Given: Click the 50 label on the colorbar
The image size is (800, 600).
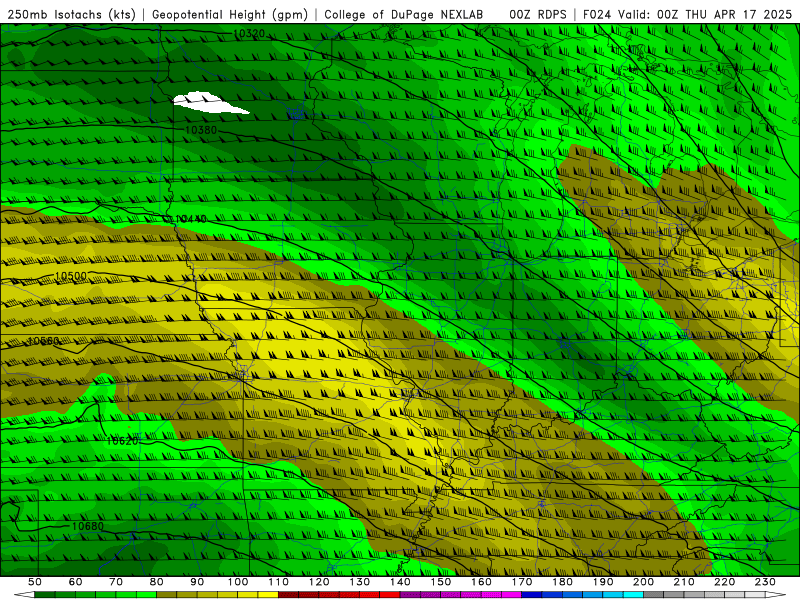Looking at the screenshot, I should (x=35, y=582).
